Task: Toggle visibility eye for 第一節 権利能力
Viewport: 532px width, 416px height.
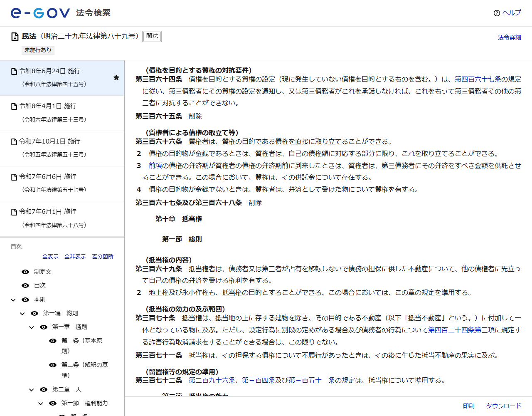Action: point(53,403)
